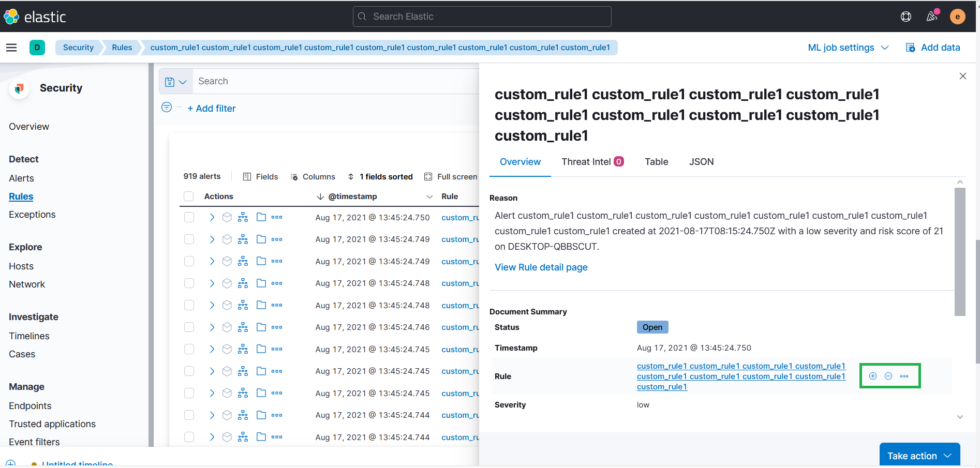Click the View Rule detail page link

(x=541, y=267)
